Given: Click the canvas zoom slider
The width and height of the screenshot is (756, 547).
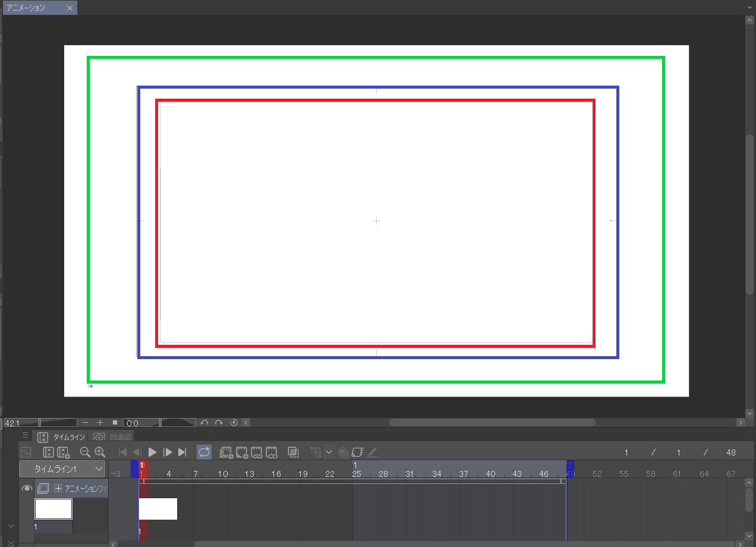Looking at the screenshot, I should click(58, 423).
